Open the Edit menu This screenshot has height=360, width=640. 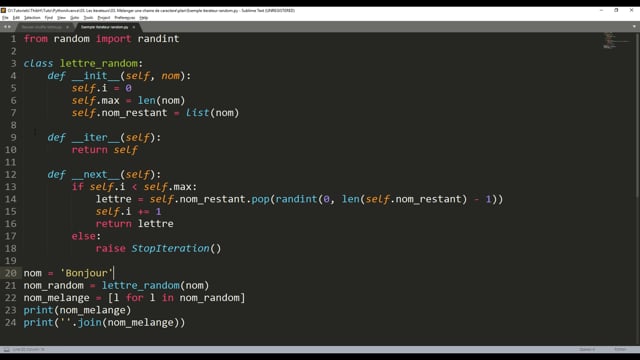(x=16, y=18)
